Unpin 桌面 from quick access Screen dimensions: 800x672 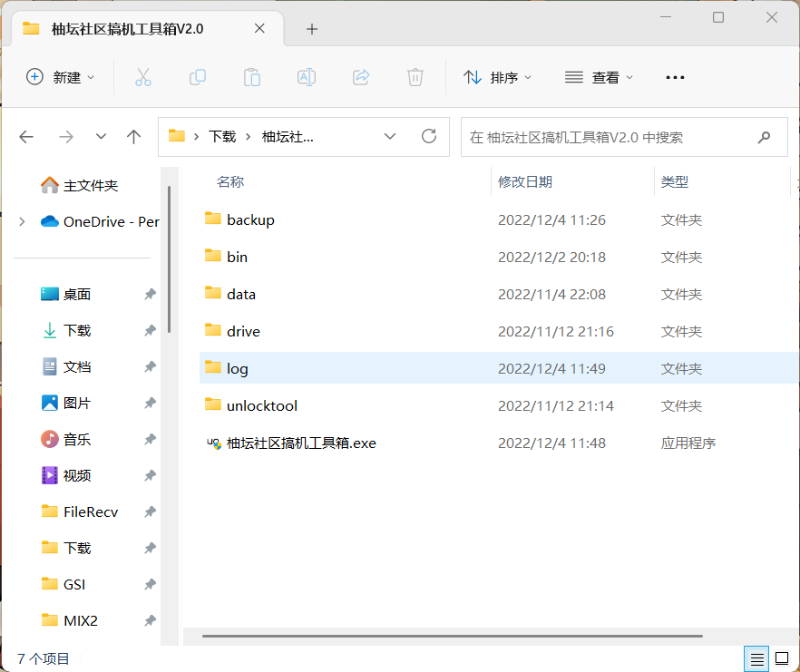pos(150,295)
